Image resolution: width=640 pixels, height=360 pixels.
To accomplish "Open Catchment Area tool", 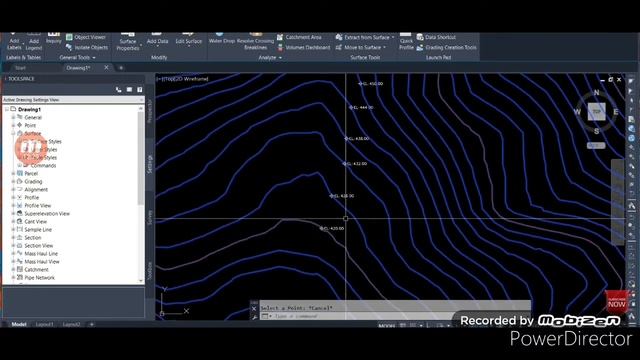I will tap(299, 37).
